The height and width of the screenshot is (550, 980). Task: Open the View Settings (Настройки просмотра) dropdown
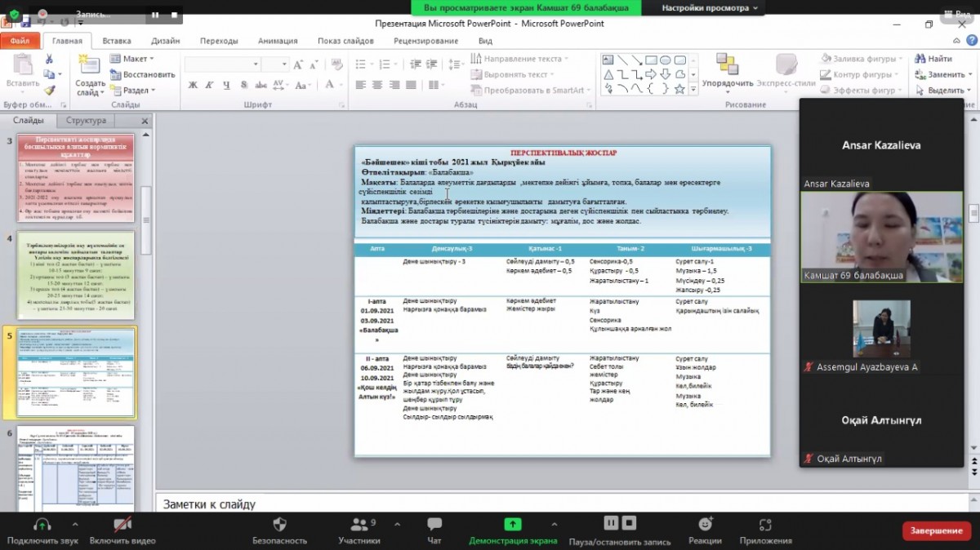point(709,7)
